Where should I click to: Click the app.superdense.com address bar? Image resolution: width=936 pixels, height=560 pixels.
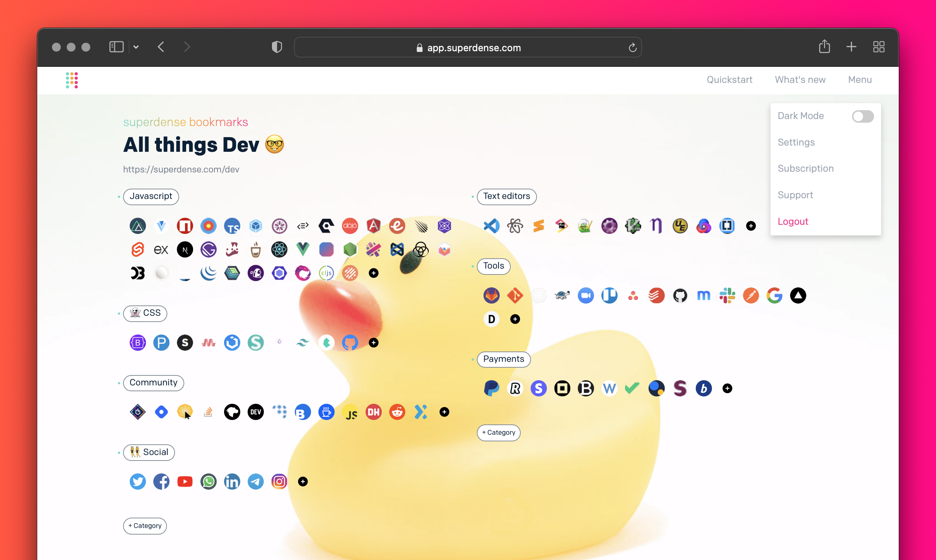point(467,48)
